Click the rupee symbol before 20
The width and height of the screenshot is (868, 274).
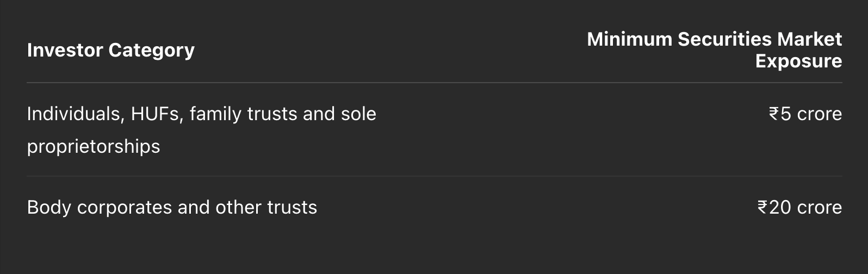click(762, 207)
